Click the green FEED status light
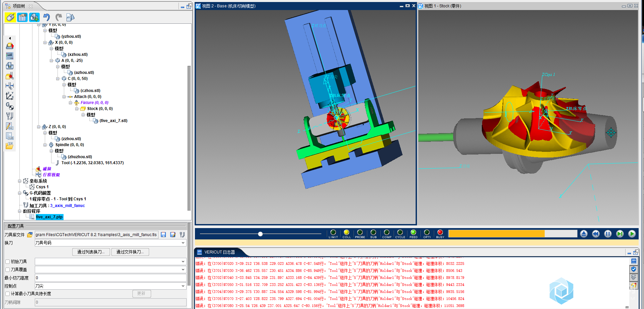 (413, 232)
